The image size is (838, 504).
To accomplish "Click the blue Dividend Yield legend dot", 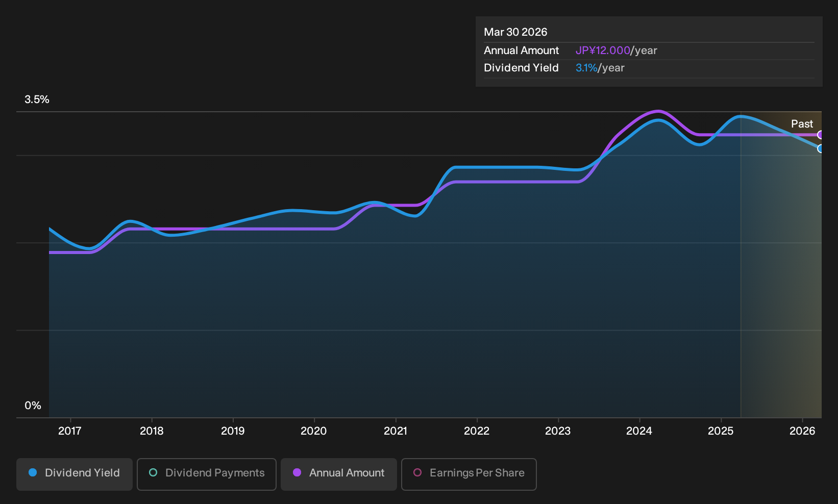I will [x=33, y=473].
